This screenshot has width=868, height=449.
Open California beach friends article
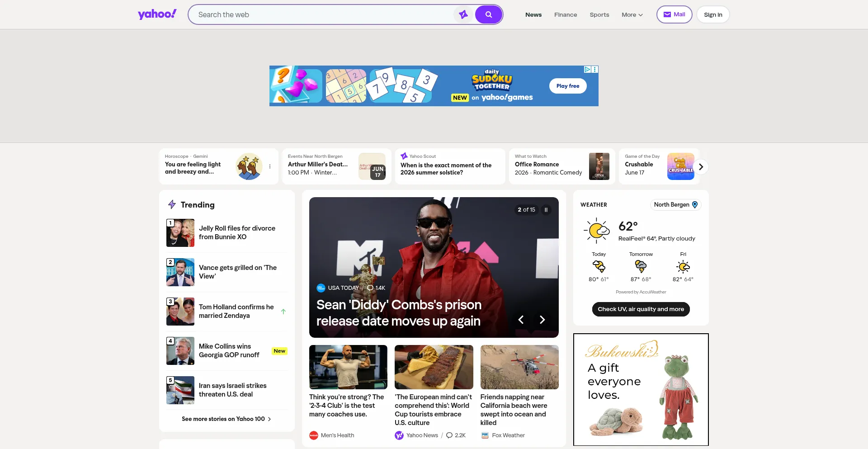tap(514, 410)
